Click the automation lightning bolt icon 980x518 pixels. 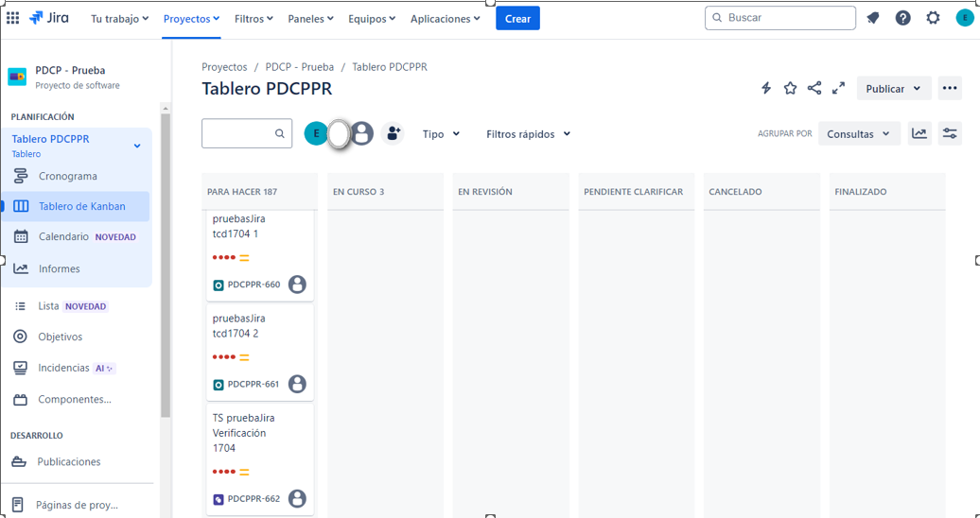[766, 88]
